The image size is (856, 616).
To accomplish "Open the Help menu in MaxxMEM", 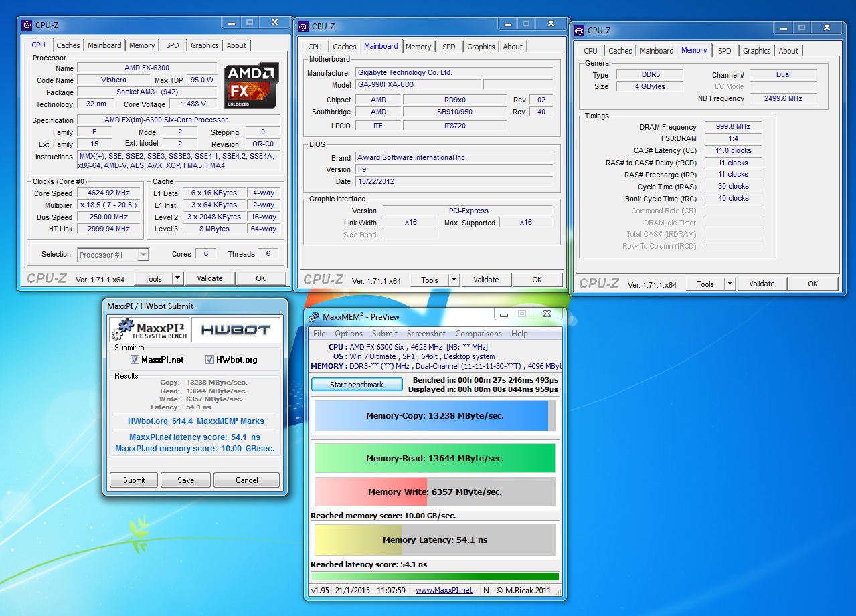I will [519, 334].
